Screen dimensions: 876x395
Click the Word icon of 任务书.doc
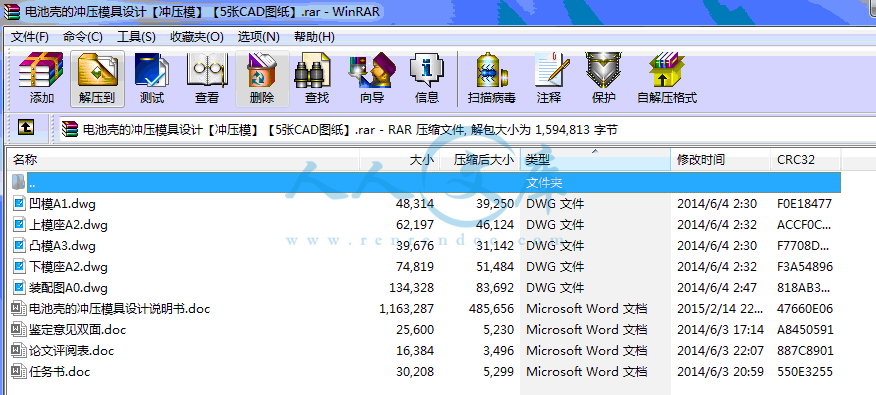click(x=19, y=372)
